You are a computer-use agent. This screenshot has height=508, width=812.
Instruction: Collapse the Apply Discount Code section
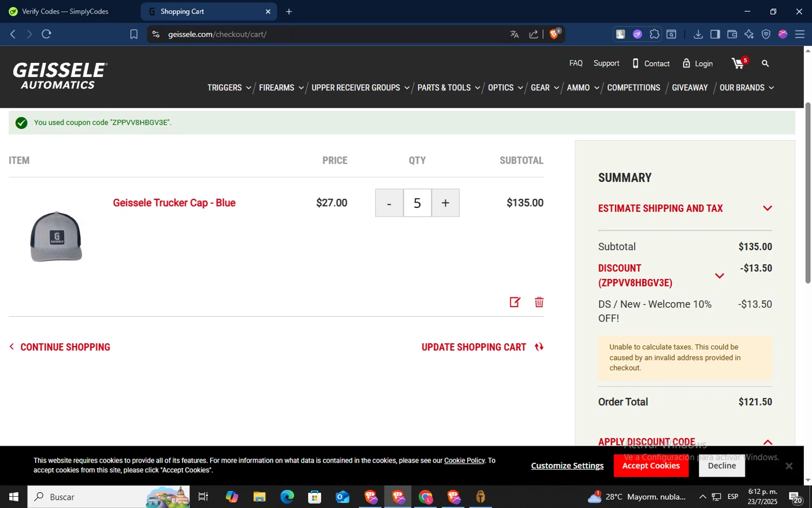tap(685, 442)
